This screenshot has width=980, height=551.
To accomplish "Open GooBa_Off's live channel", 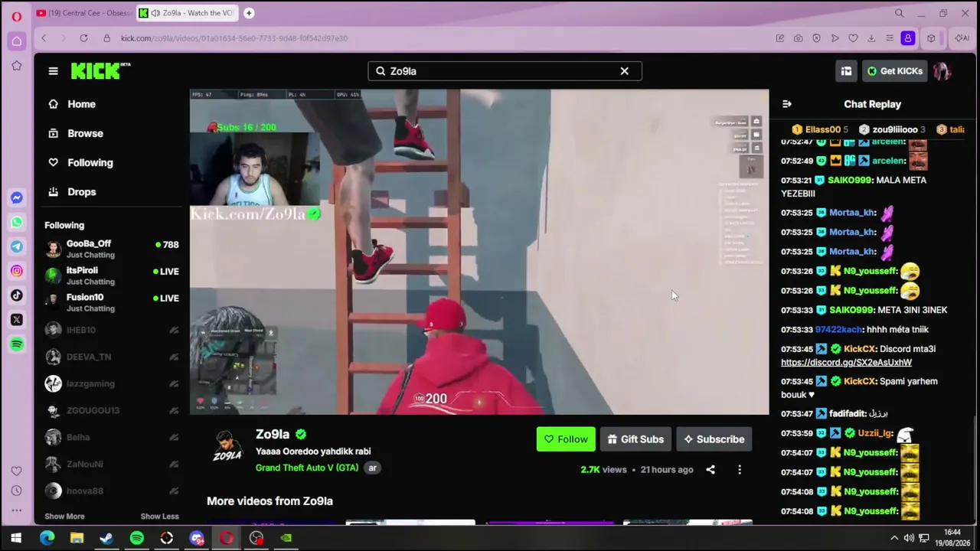I will coord(112,249).
